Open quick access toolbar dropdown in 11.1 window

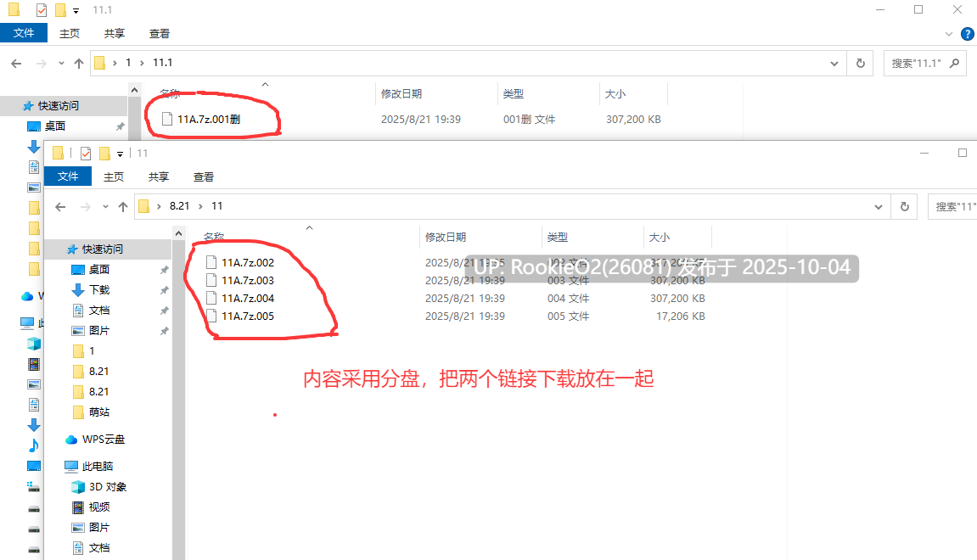[x=76, y=10]
